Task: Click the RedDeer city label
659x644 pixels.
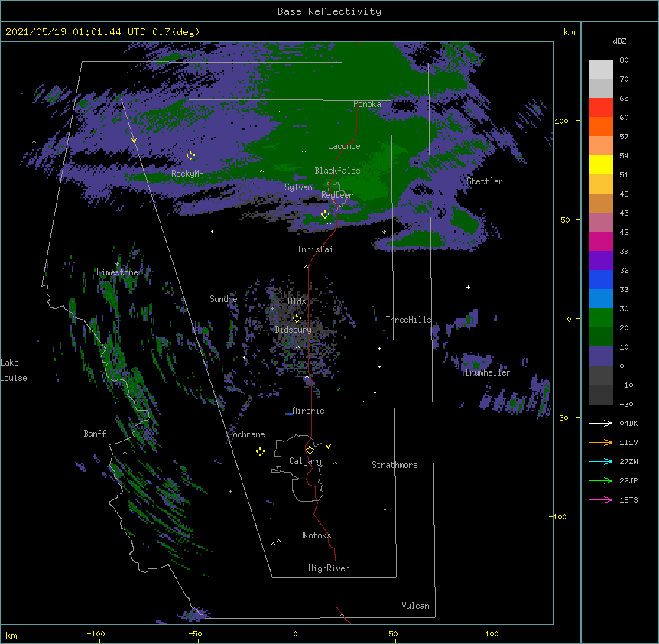Action: click(337, 195)
